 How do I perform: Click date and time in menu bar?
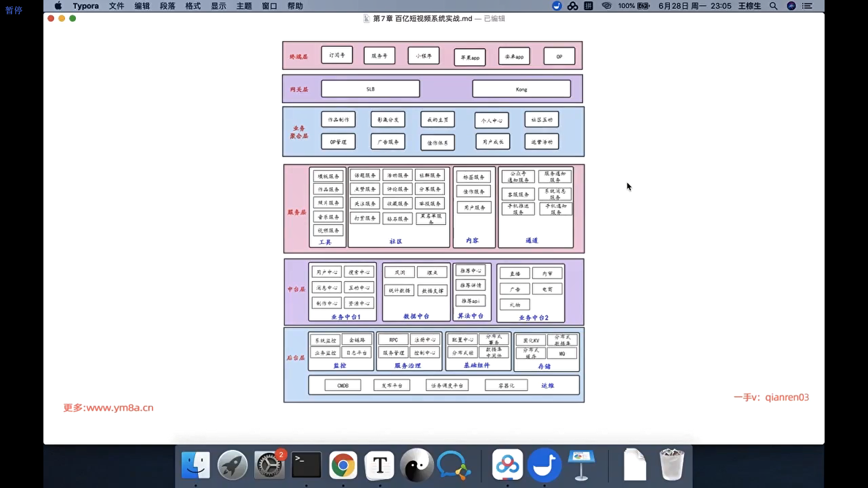694,6
